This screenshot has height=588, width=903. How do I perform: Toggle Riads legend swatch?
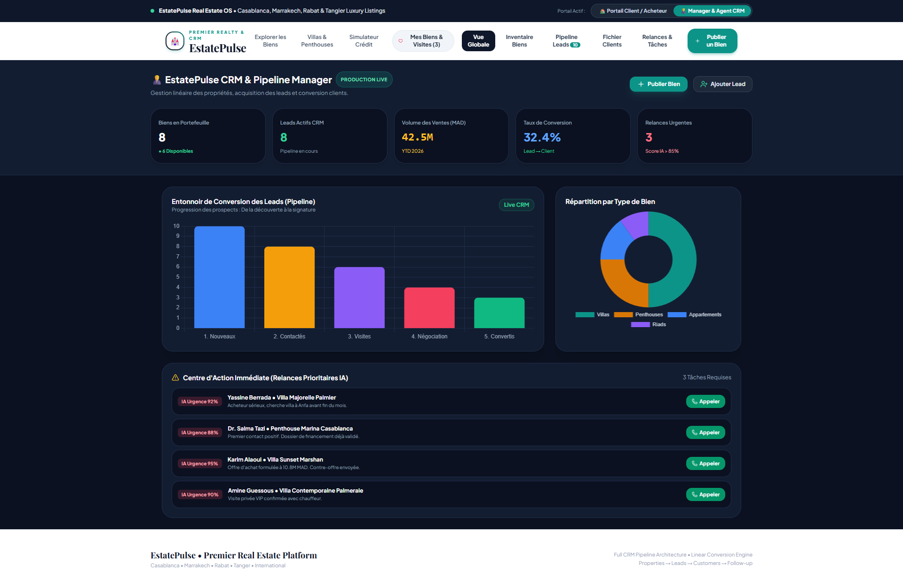pyautogui.click(x=640, y=325)
